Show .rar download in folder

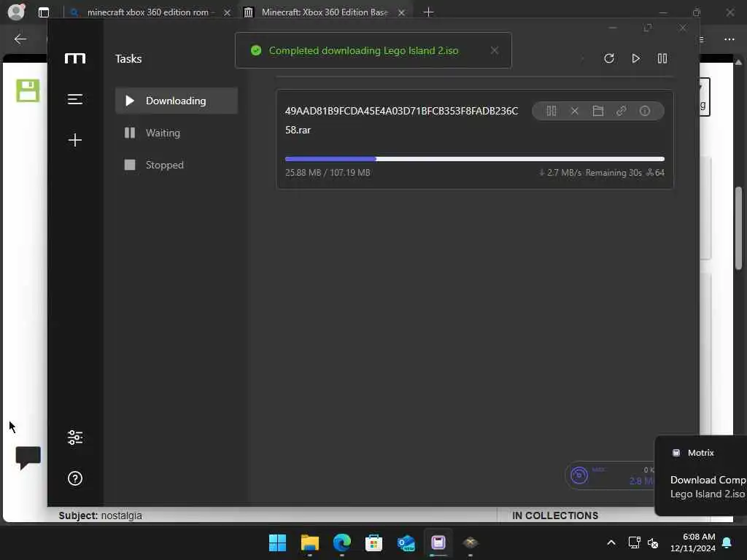598,111
